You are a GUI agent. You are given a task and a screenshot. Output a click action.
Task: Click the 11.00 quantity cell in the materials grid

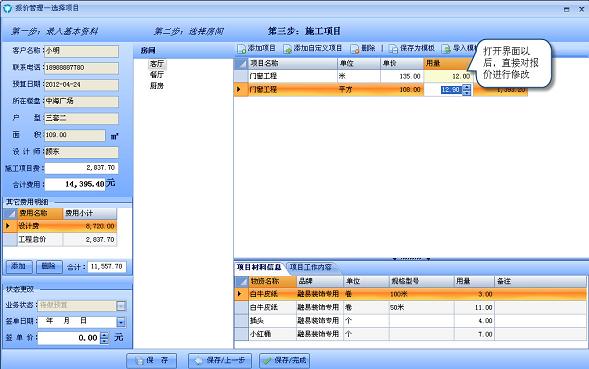click(474, 307)
